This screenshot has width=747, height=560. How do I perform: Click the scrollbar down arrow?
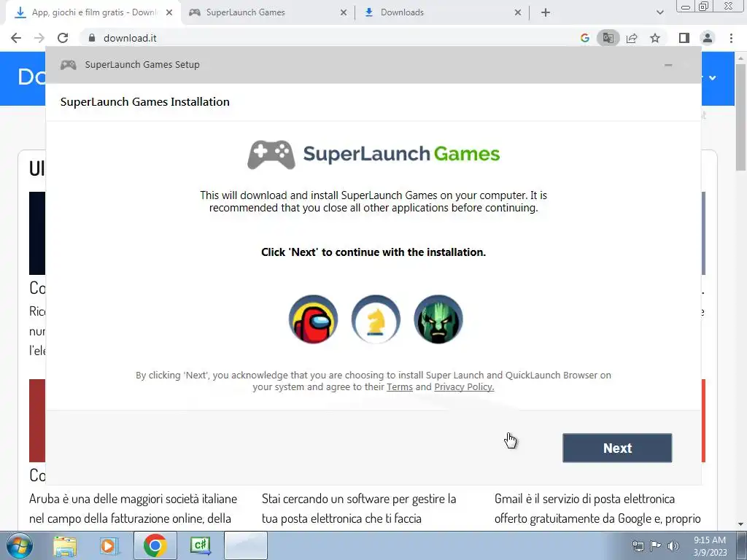pos(741,524)
